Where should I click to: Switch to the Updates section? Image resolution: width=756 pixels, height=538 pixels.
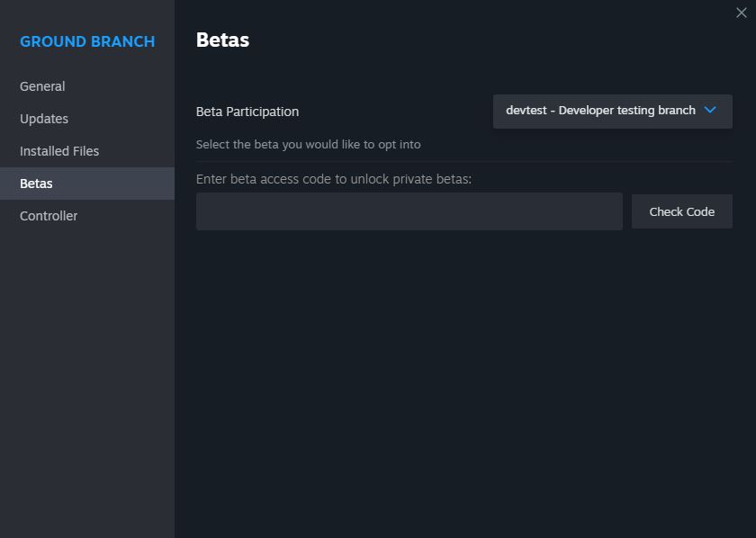(44, 119)
